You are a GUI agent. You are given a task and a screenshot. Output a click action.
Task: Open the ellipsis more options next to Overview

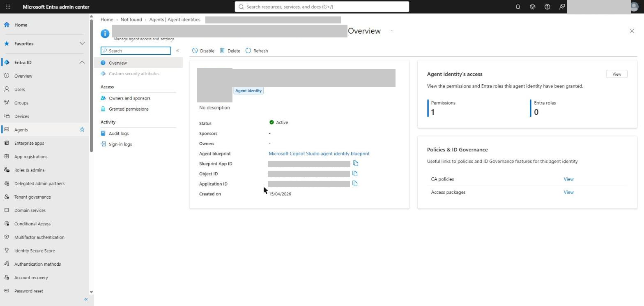[x=391, y=31]
